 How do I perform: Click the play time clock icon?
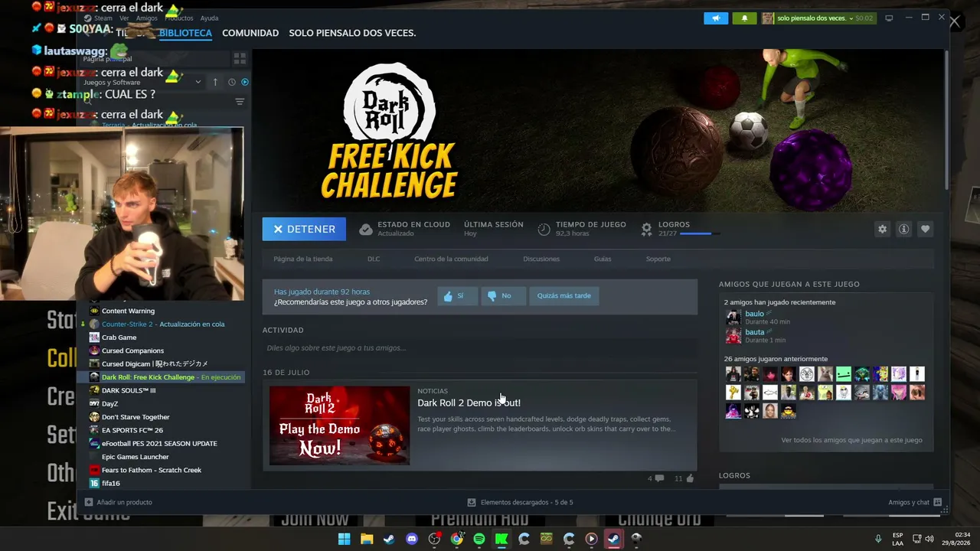[x=544, y=229]
